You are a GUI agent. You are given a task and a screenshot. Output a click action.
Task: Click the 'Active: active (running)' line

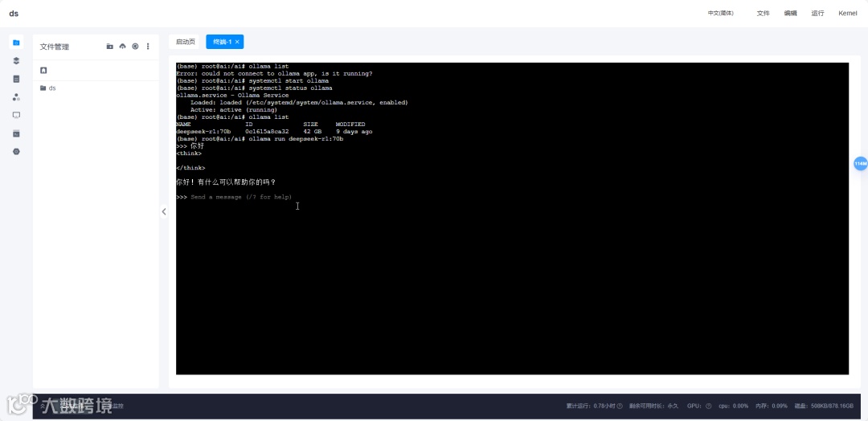pos(234,109)
